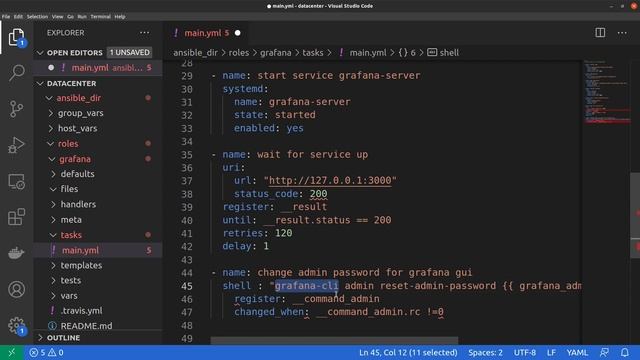640x360 pixels.
Task: Collapse the DATACENTER folder section
Action: 40,83
